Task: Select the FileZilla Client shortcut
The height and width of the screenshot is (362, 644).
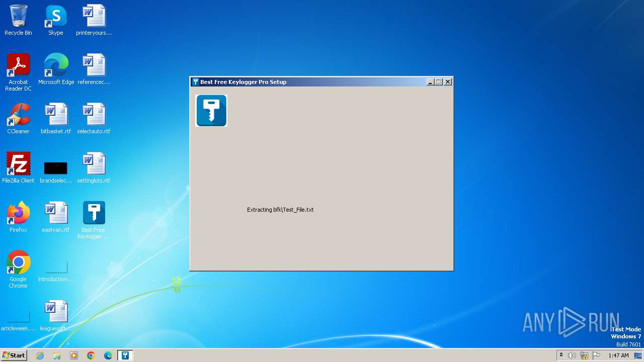Action: 18,168
